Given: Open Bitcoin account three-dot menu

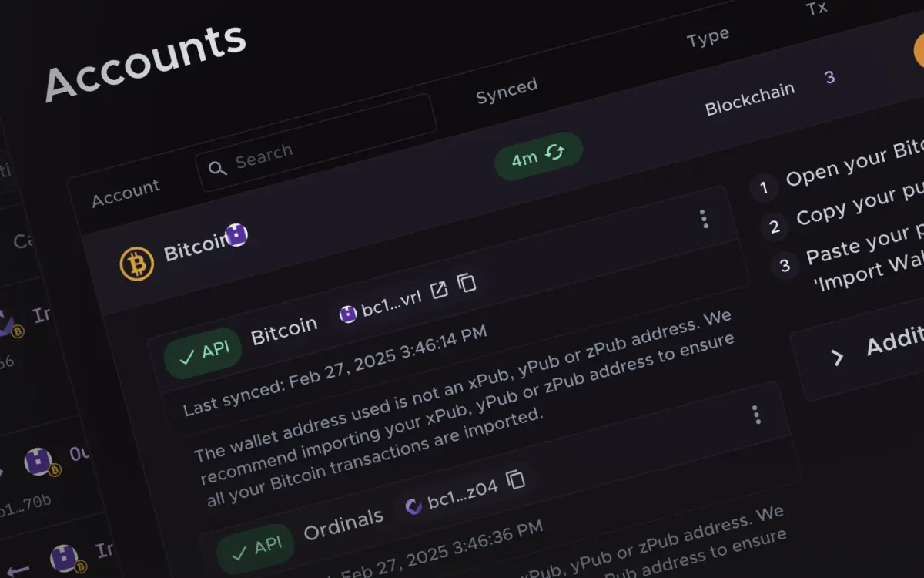Looking at the screenshot, I should (703, 219).
